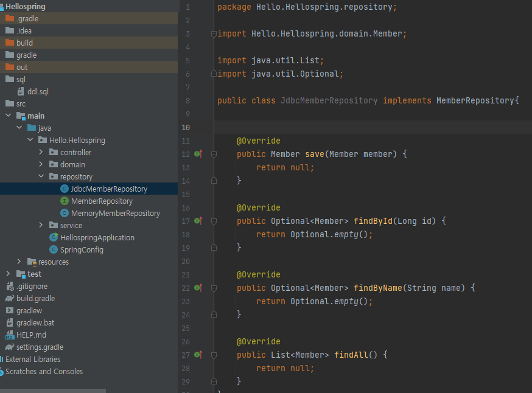
Task: Click the .gradle folder icon
Action: tap(10, 18)
